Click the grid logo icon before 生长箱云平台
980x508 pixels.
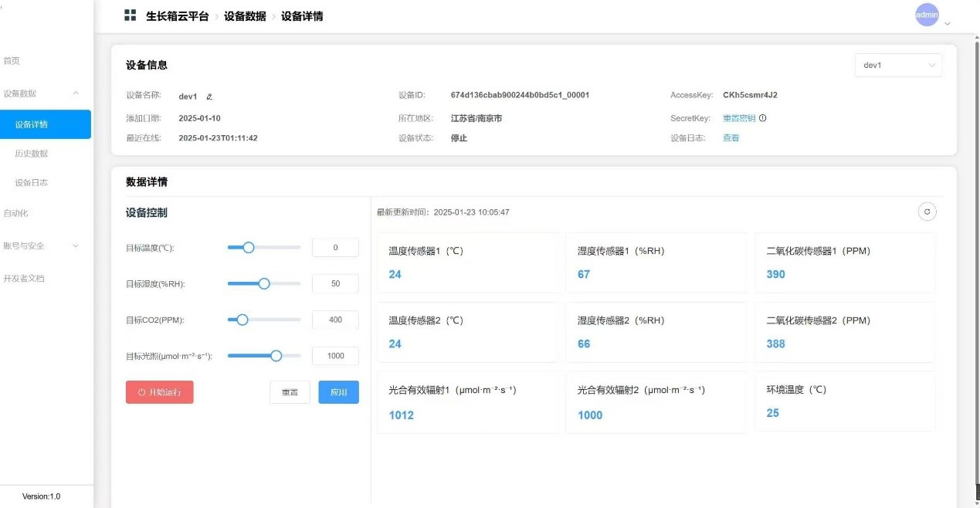click(130, 15)
